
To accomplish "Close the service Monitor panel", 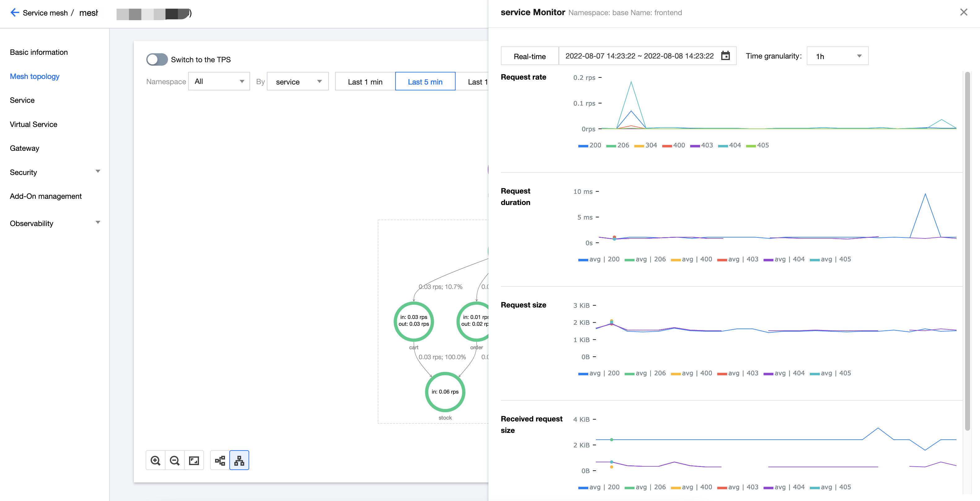I will [x=963, y=12].
